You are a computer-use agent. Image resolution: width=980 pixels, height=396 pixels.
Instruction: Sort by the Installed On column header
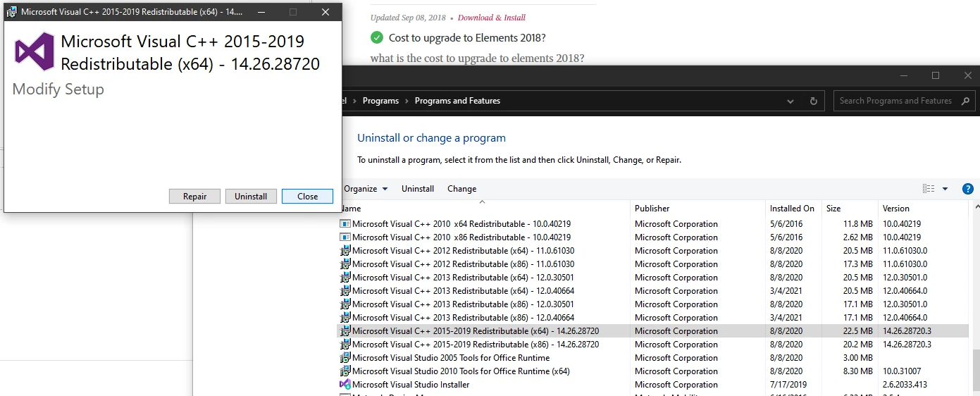(x=793, y=209)
